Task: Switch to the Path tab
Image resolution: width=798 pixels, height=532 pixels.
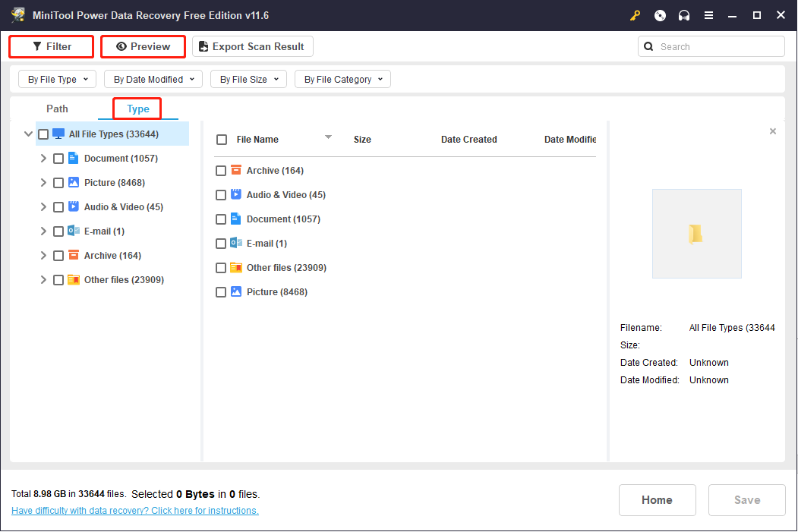Action: (x=57, y=109)
